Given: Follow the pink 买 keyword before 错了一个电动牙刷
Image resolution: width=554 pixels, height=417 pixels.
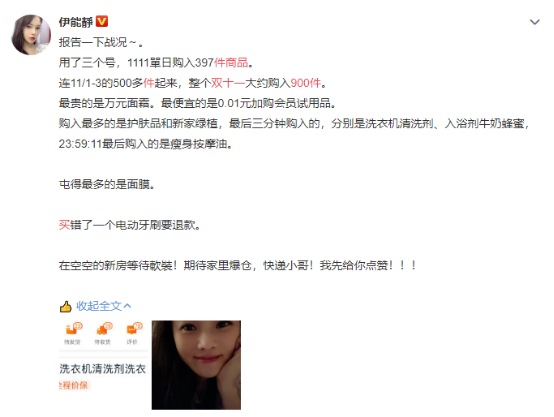Looking at the screenshot, I should (x=64, y=225).
